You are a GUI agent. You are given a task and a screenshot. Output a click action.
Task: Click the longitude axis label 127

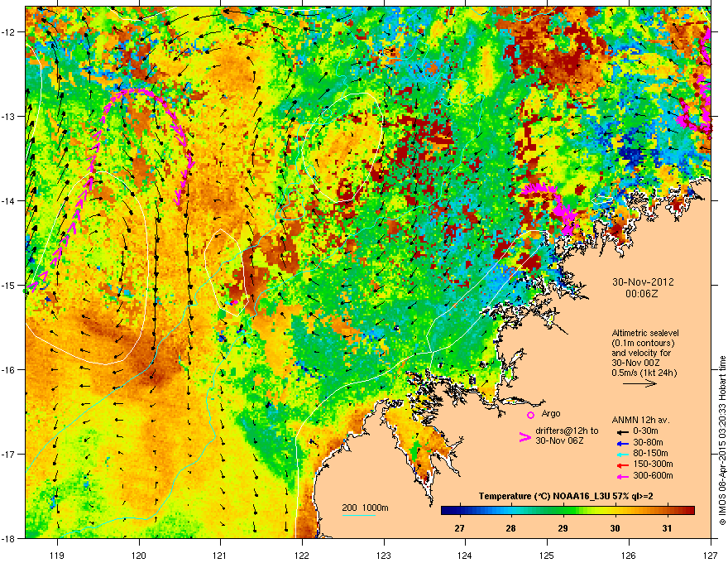click(x=711, y=555)
